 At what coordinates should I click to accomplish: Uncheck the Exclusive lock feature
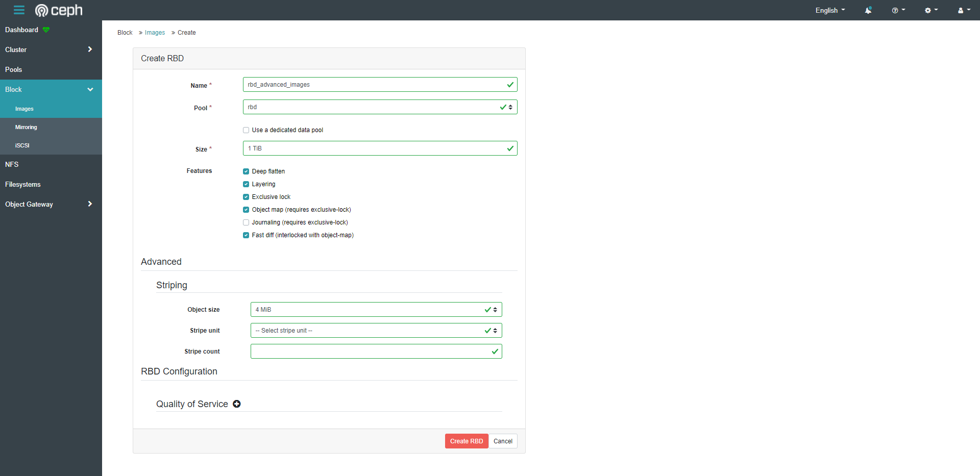(x=246, y=197)
